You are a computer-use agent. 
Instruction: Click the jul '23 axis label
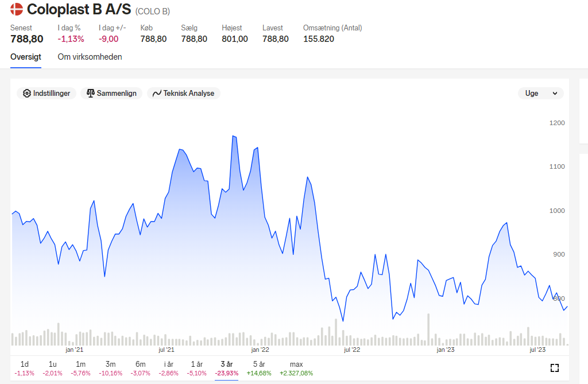tap(537, 350)
